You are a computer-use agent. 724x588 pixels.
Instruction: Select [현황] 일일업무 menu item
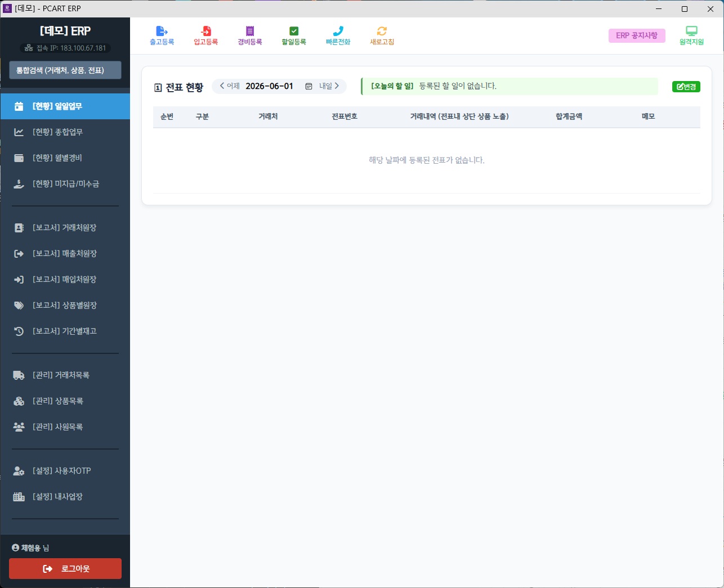[x=65, y=106]
